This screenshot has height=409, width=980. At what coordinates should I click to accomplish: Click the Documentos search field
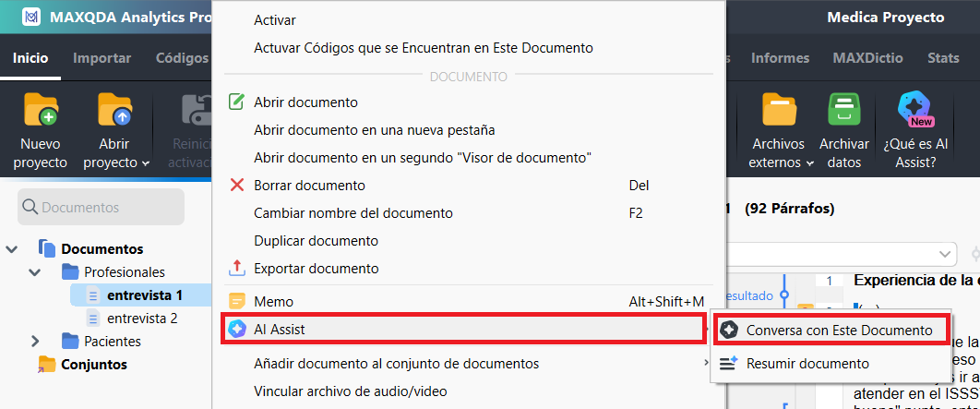102,207
